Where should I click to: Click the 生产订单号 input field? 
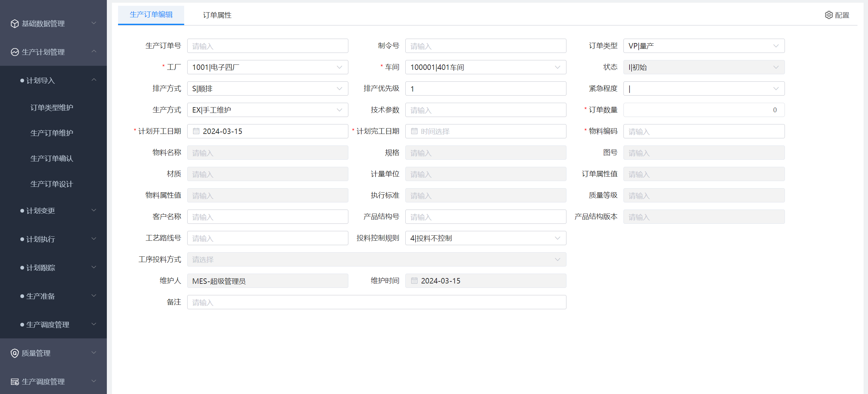[x=268, y=46]
